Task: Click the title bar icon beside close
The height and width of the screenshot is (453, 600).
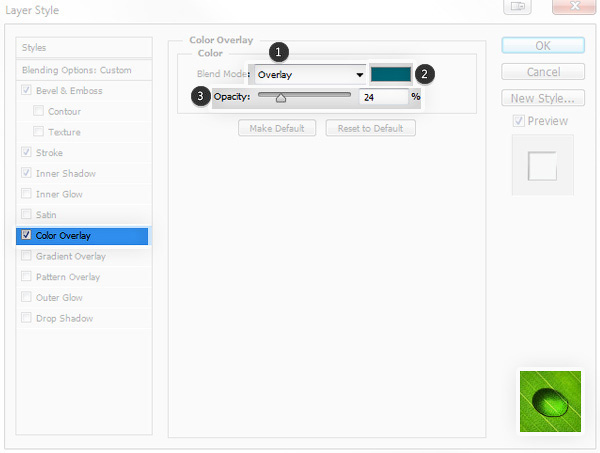Action: coord(517,6)
